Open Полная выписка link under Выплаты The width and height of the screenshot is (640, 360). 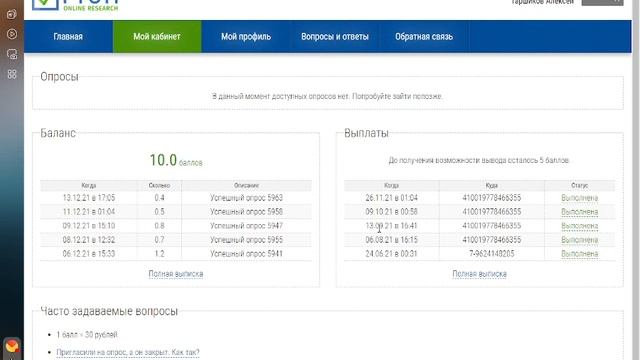(x=479, y=274)
